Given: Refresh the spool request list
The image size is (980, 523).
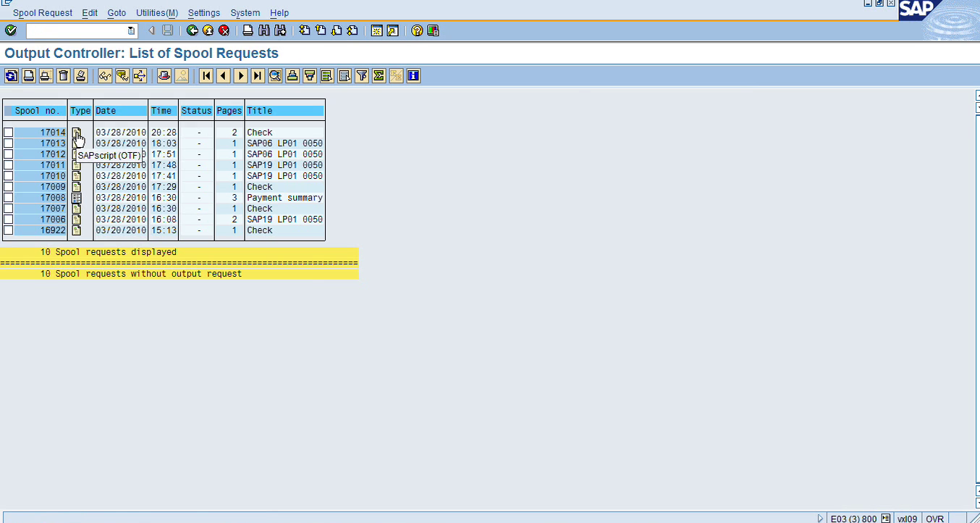Looking at the screenshot, I should 12,75.
